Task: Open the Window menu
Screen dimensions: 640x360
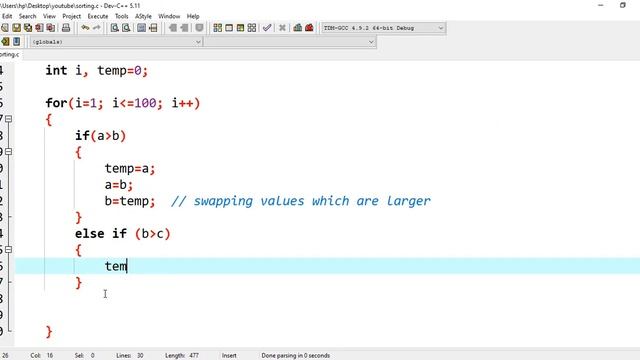Action: 169,16
